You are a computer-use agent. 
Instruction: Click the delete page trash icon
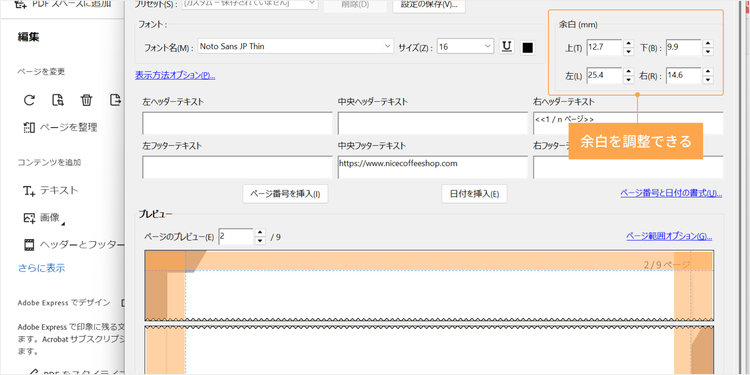[x=87, y=100]
